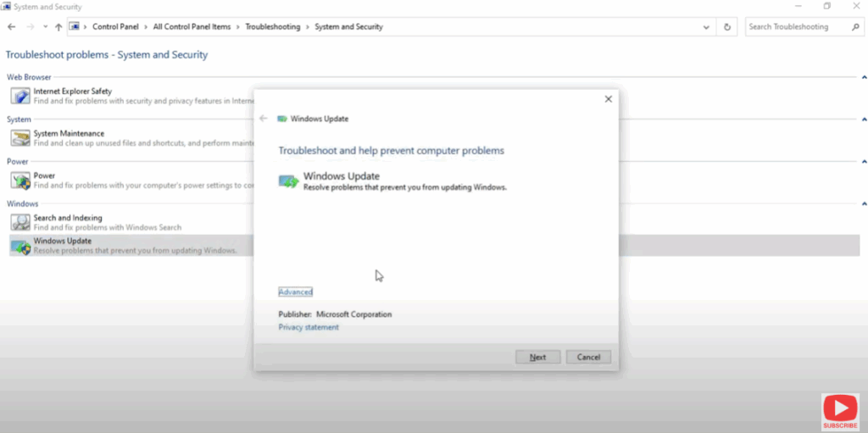This screenshot has height=433, width=868.
Task: Open the Internet Explorer Safety troubleshooter icon
Action: 20,96
